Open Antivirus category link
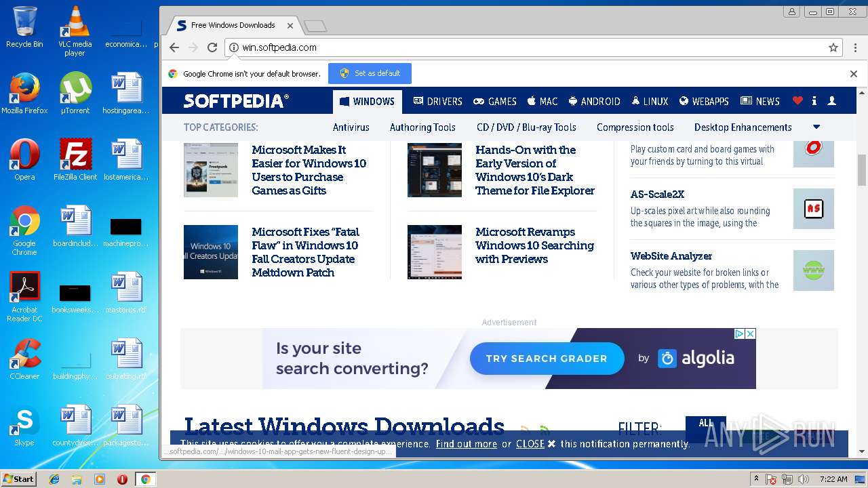The height and width of the screenshot is (488, 868). [351, 127]
